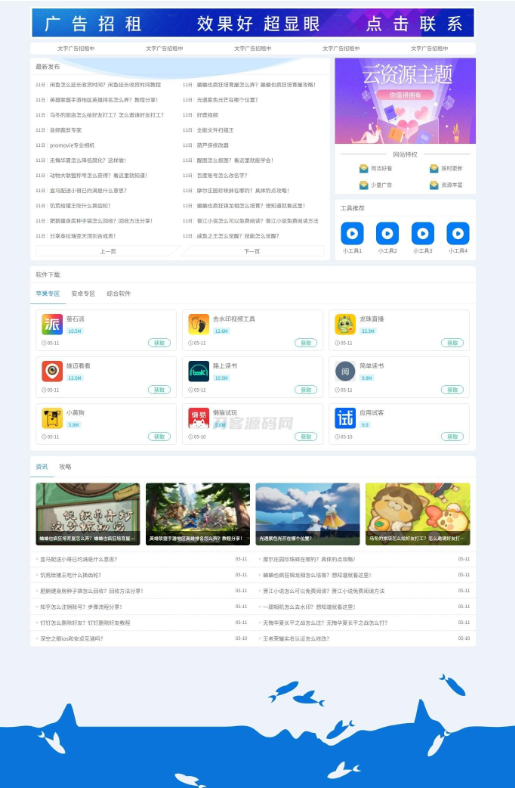
Task: Open the 百度账号怎么改名字 post
Action: pyautogui.click(x=222, y=175)
